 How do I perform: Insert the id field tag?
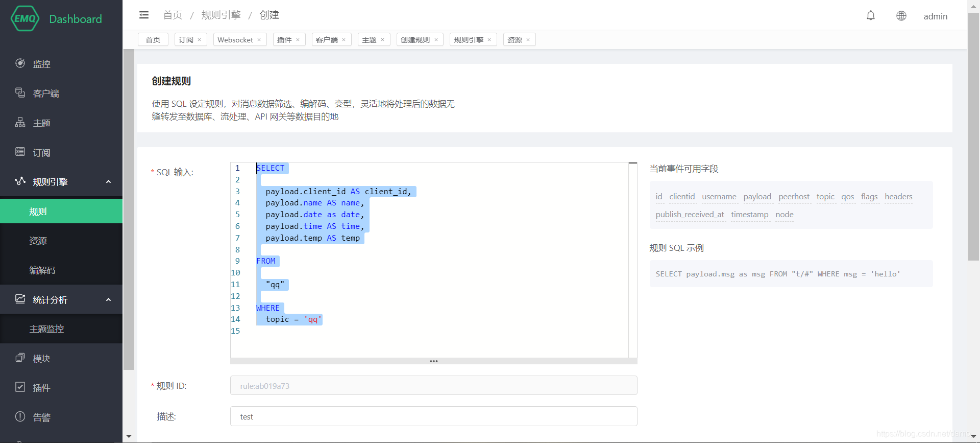tap(659, 197)
